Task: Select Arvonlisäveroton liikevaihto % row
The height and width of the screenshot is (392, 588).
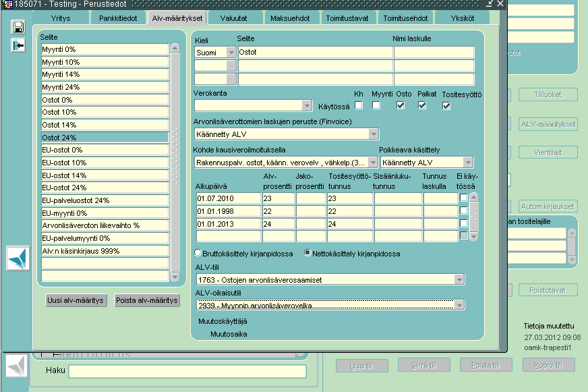Action: [x=105, y=226]
